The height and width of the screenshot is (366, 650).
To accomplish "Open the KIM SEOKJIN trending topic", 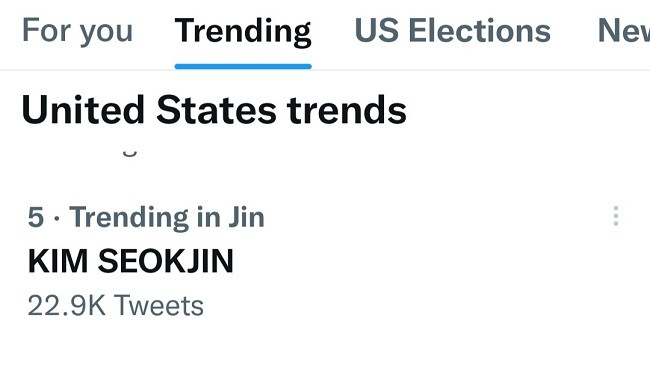I will [x=131, y=261].
